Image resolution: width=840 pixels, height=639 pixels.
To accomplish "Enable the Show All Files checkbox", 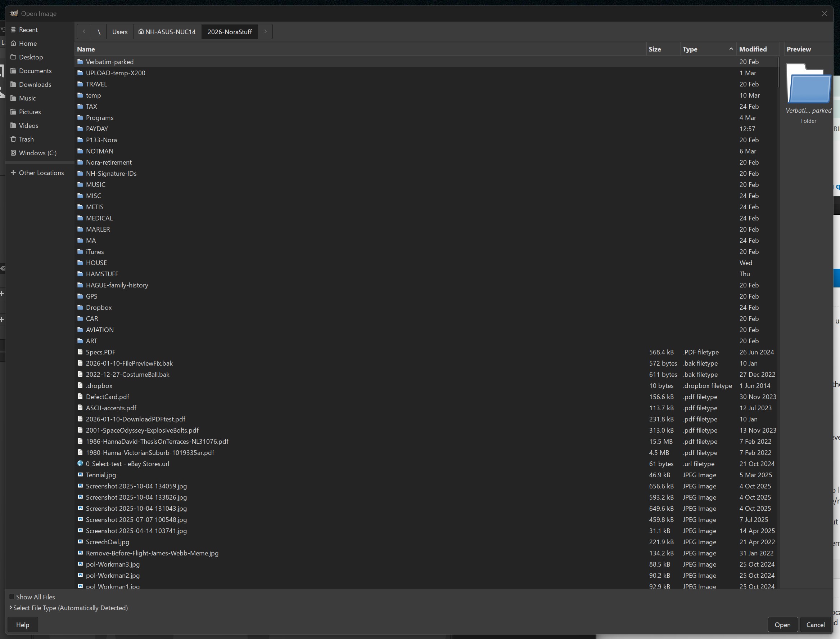I will point(12,597).
